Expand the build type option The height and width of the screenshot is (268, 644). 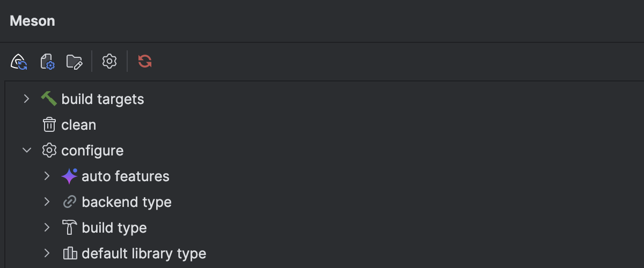47,228
